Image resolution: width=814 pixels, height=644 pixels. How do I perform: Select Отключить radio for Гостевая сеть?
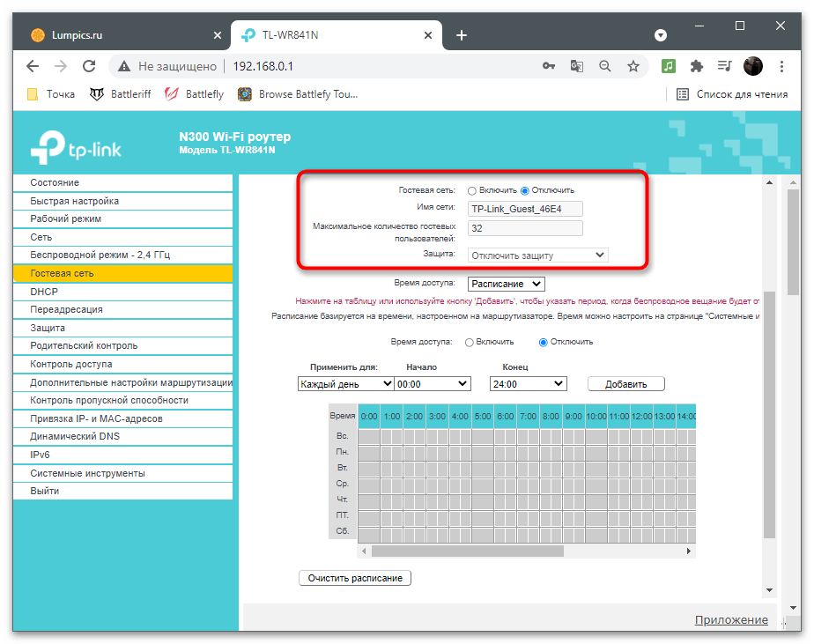tap(525, 190)
